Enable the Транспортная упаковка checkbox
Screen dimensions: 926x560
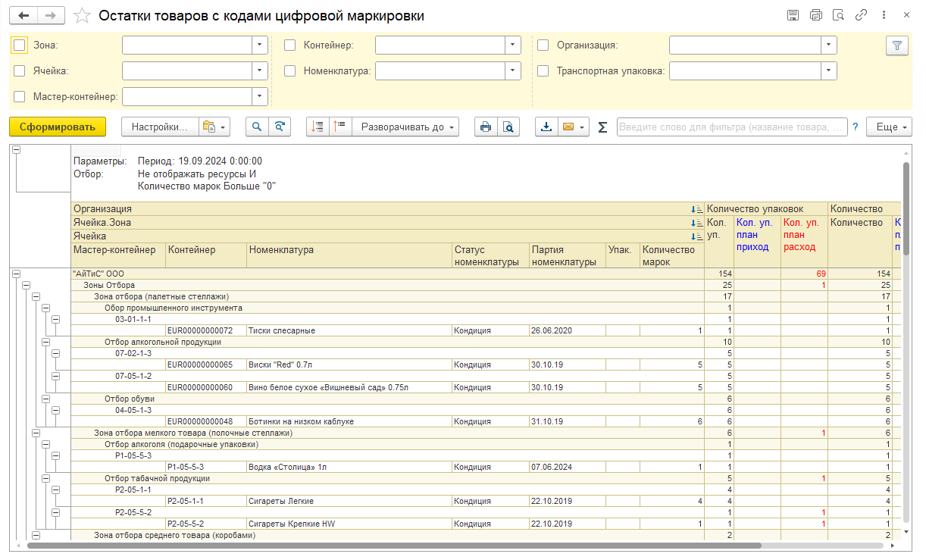point(543,70)
